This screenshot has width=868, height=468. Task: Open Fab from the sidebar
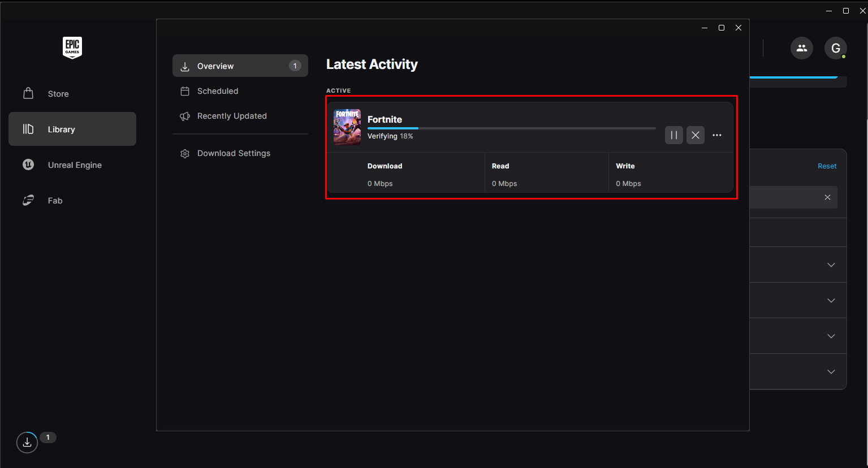coord(72,201)
